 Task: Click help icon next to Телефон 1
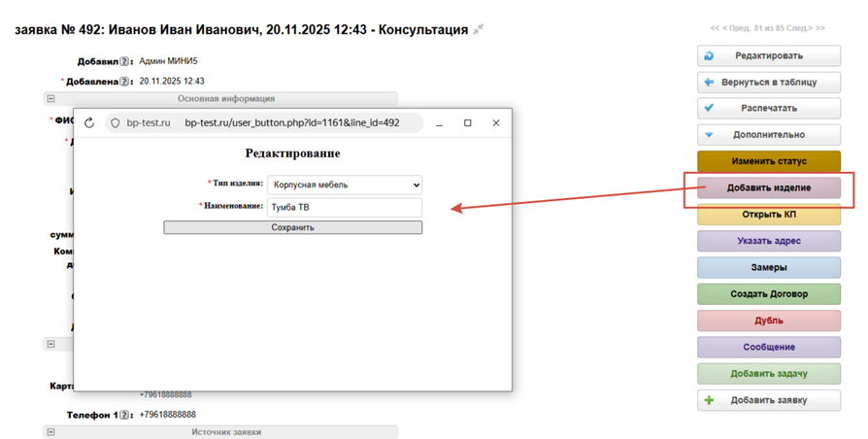pos(124,415)
